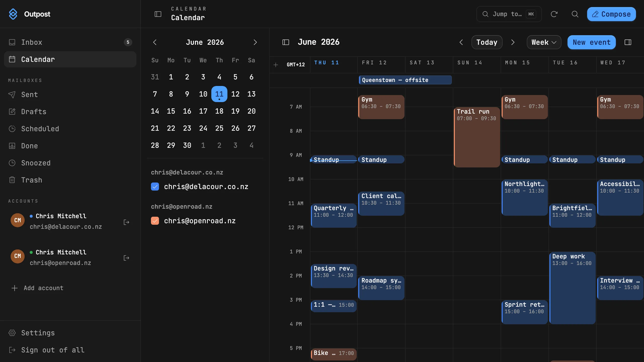Click the Jump to search field
Viewport: 644px width, 362px height.
509,14
